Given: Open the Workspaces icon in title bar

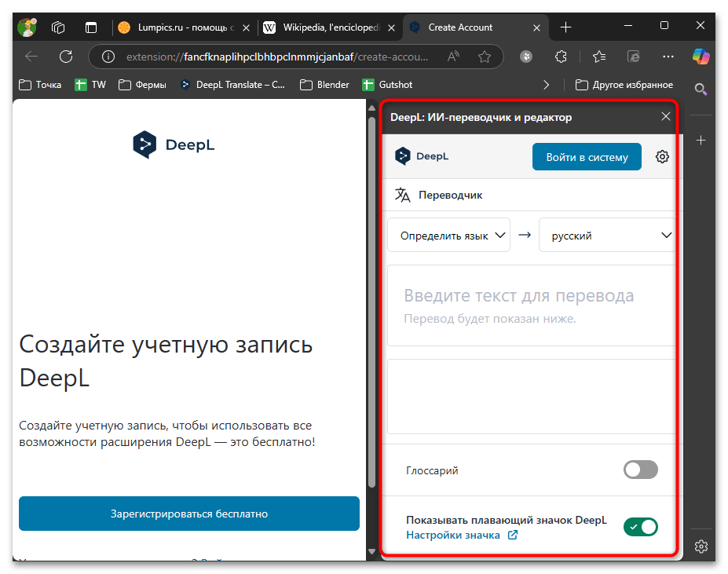Looking at the screenshot, I should pyautogui.click(x=58, y=27).
